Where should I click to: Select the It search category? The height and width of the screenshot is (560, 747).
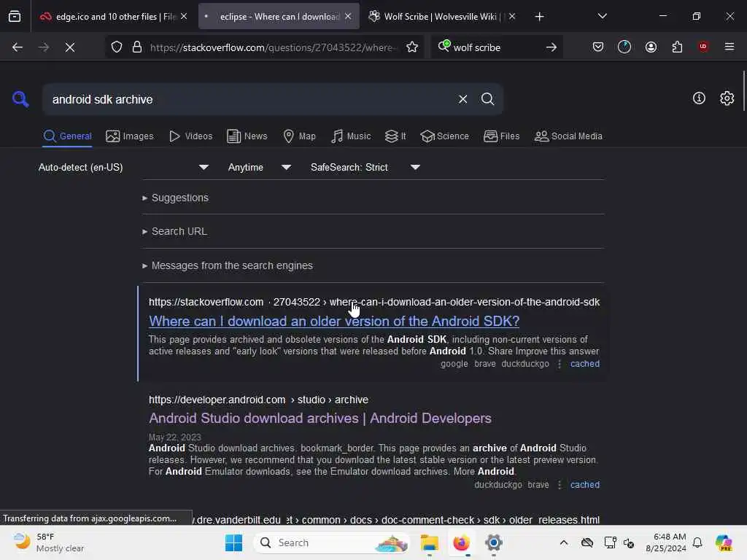pos(395,136)
